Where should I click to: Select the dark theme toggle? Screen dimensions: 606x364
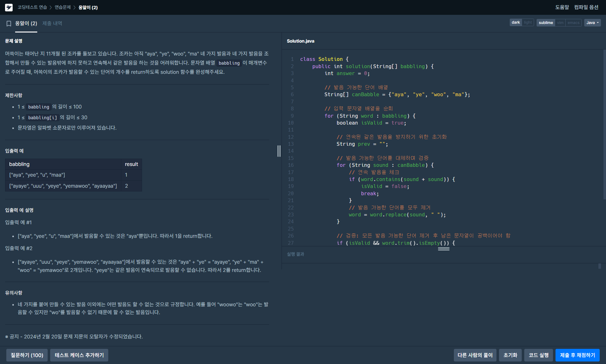[x=516, y=23]
